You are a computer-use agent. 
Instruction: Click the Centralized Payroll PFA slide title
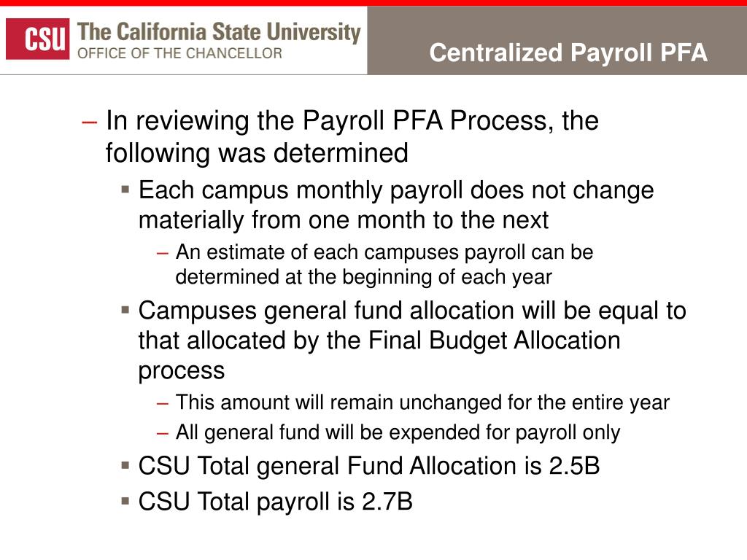click(568, 52)
